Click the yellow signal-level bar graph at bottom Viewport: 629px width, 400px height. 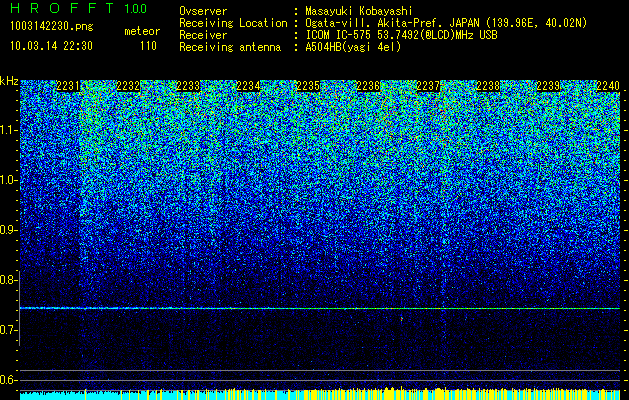coord(320,393)
